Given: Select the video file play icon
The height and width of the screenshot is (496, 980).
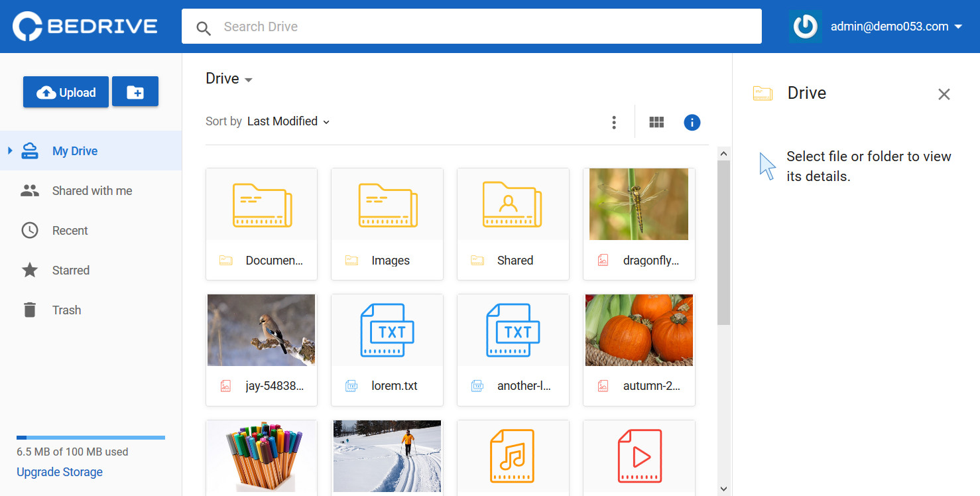Looking at the screenshot, I should pyautogui.click(x=639, y=456).
